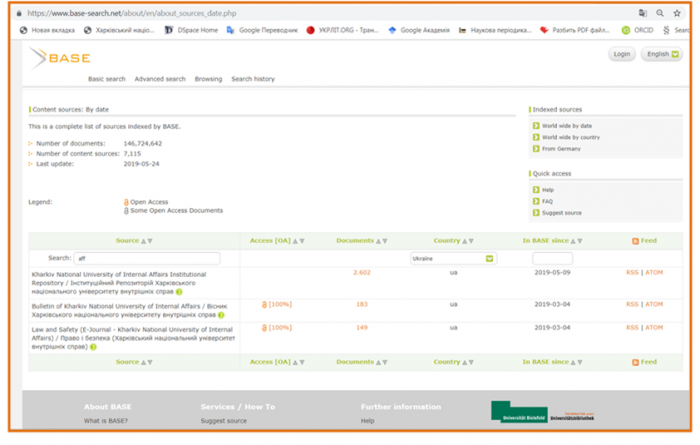Click the browser zoom magnifier icon
The width and height of the screenshot is (700, 445).
pos(660,14)
